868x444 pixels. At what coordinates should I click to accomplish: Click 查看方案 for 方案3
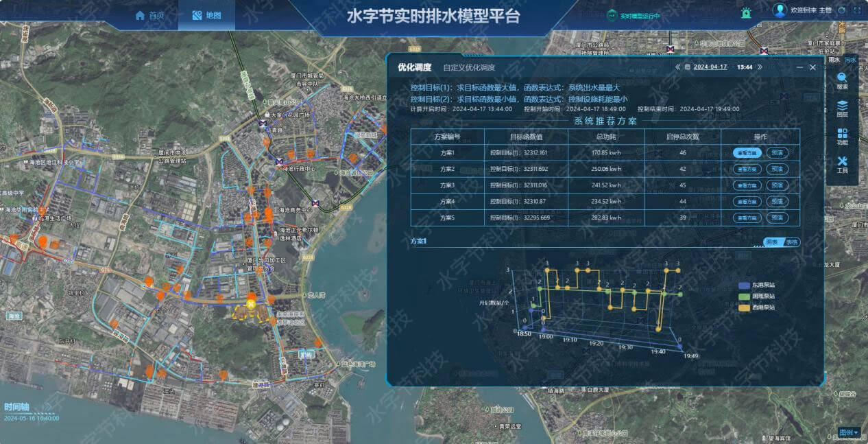(747, 185)
